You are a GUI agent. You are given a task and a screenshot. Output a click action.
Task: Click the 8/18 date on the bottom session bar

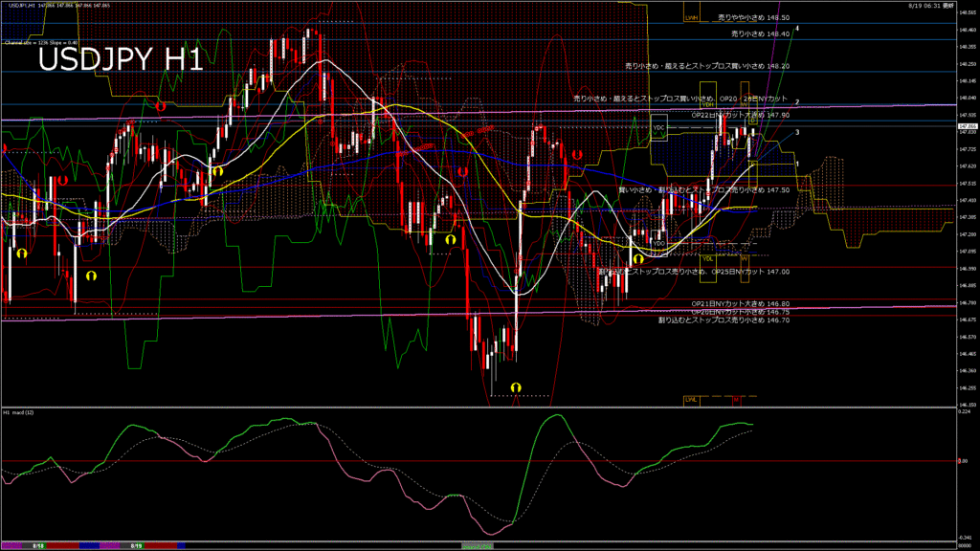point(39,546)
